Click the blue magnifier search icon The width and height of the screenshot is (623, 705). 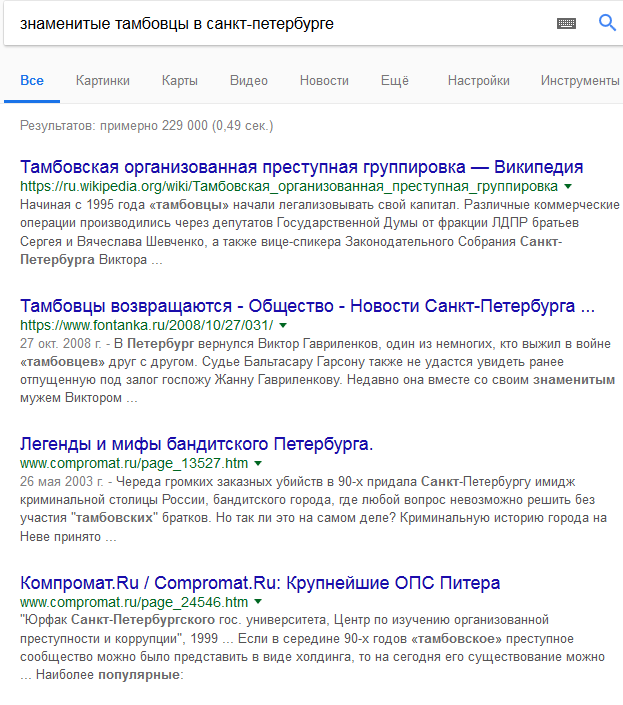pyautogui.click(x=607, y=22)
